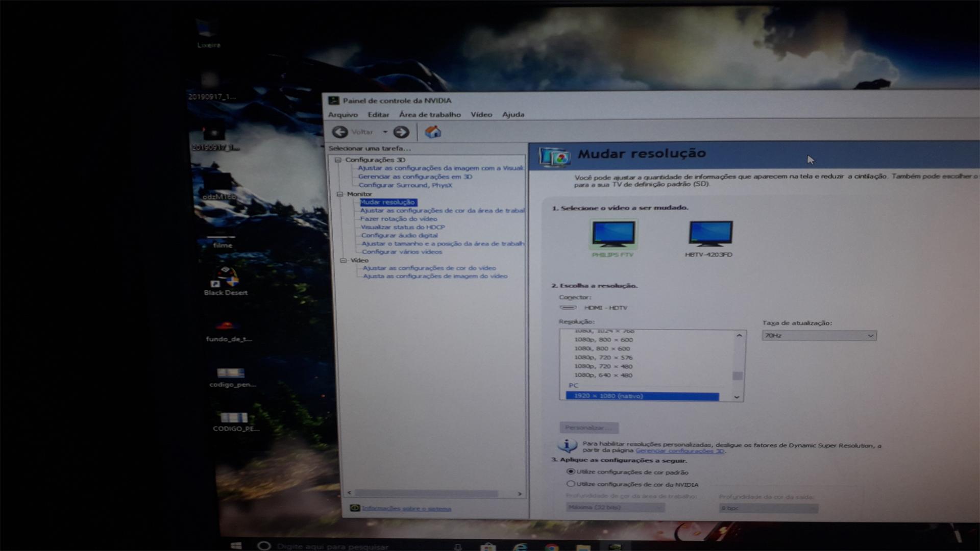The height and width of the screenshot is (551, 980).
Task: Select Mudar resolução in task tree
Action: [x=388, y=202]
